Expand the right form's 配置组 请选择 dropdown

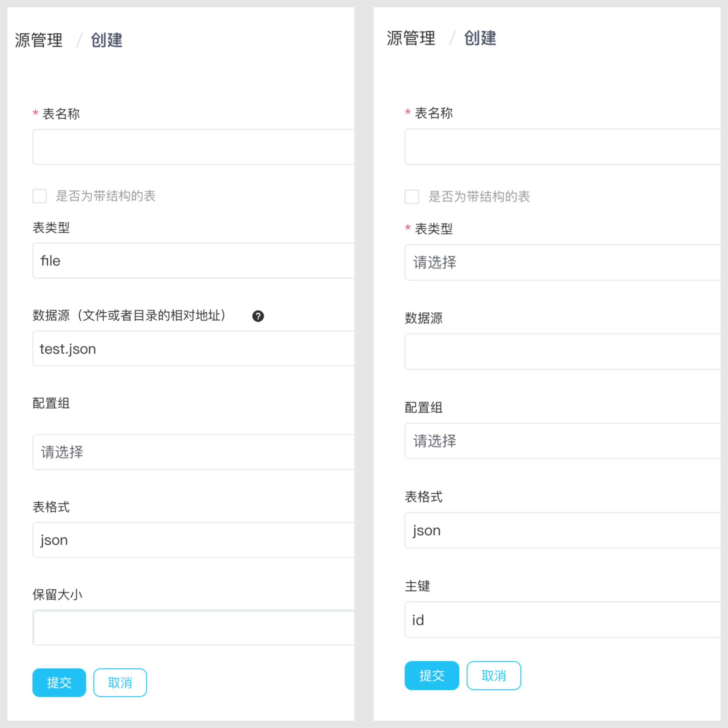(x=562, y=441)
